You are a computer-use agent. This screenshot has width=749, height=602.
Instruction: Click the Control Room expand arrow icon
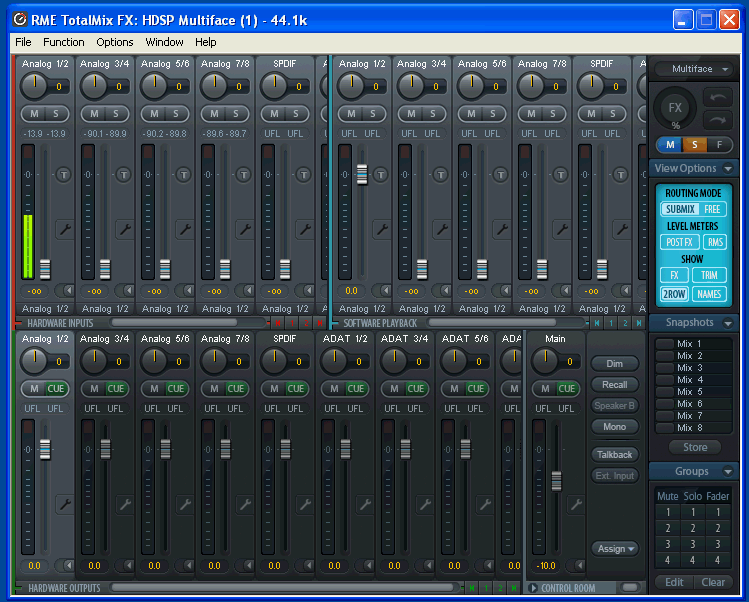pyautogui.click(x=534, y=588)
